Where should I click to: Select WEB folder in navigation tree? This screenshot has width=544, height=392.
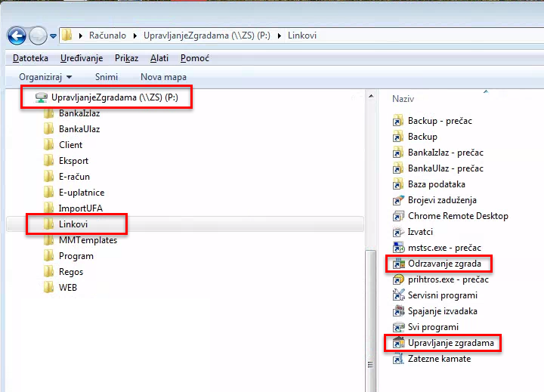tap(68, 288)
